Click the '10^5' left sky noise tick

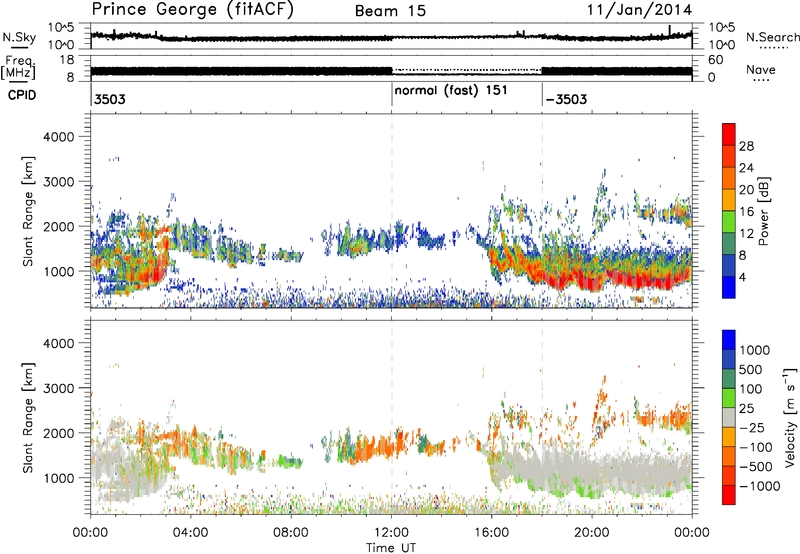(61, 28)
